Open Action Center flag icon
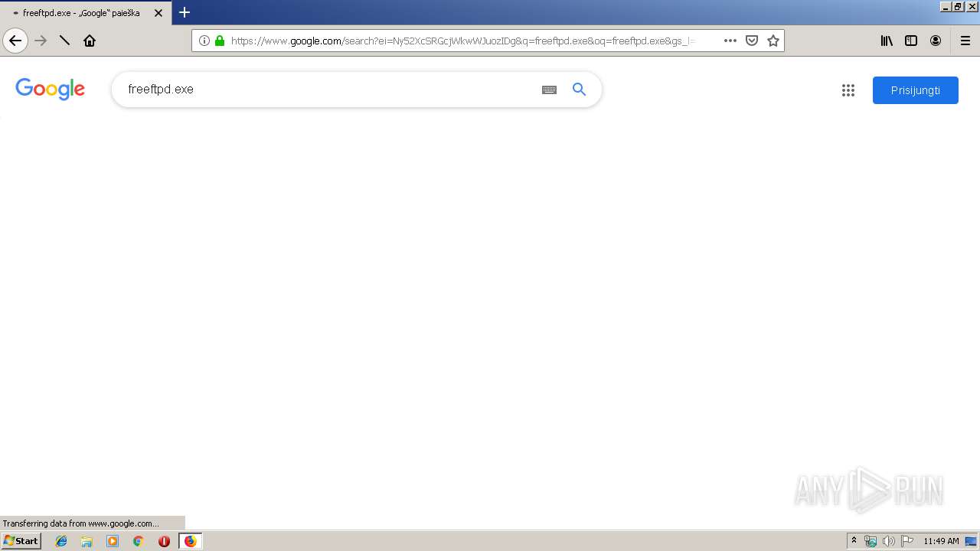This screenshot has height=551, width=980. (x=907, y=541)
